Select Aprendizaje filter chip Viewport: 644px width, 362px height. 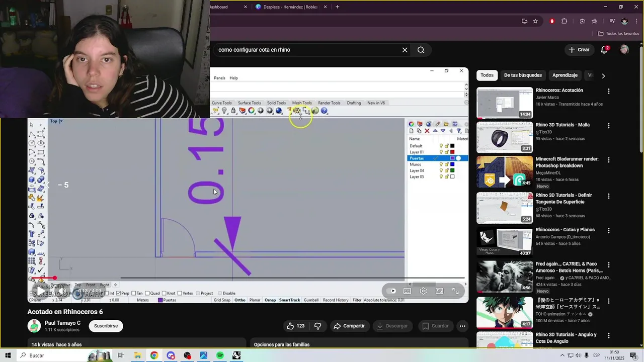565,75
